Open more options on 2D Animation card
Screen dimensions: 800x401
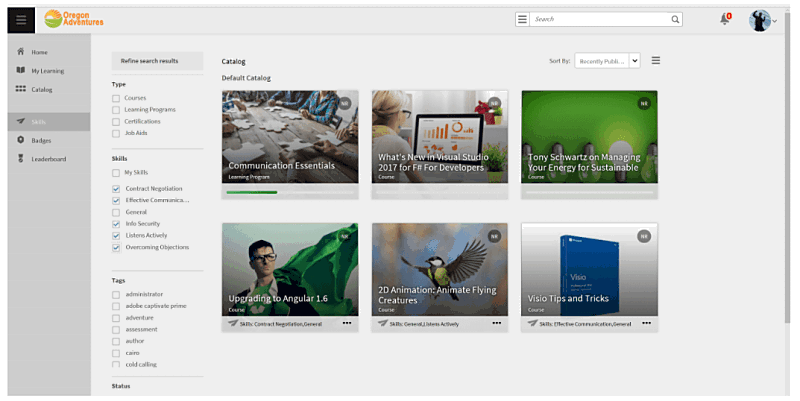496,323
